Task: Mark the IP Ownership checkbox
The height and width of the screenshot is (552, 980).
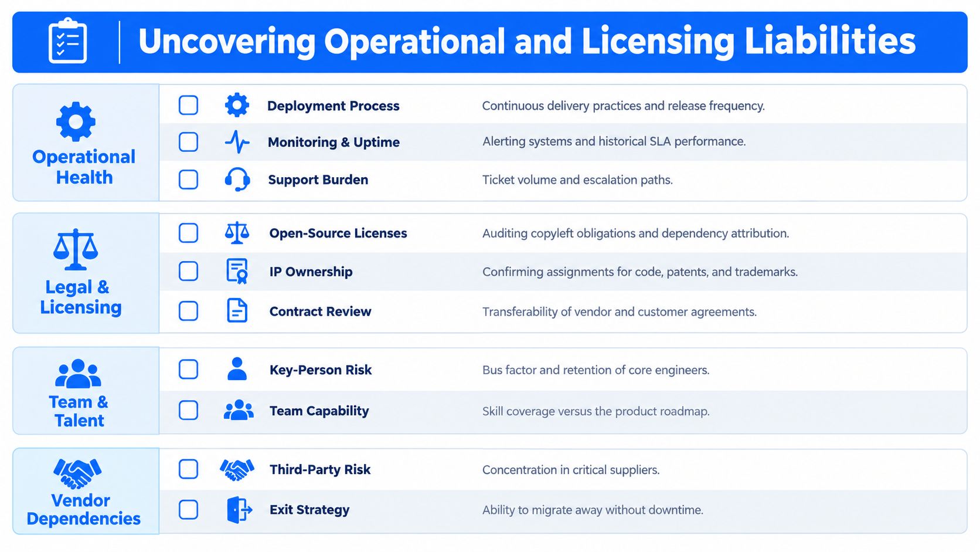Action: tap(188, 271)
